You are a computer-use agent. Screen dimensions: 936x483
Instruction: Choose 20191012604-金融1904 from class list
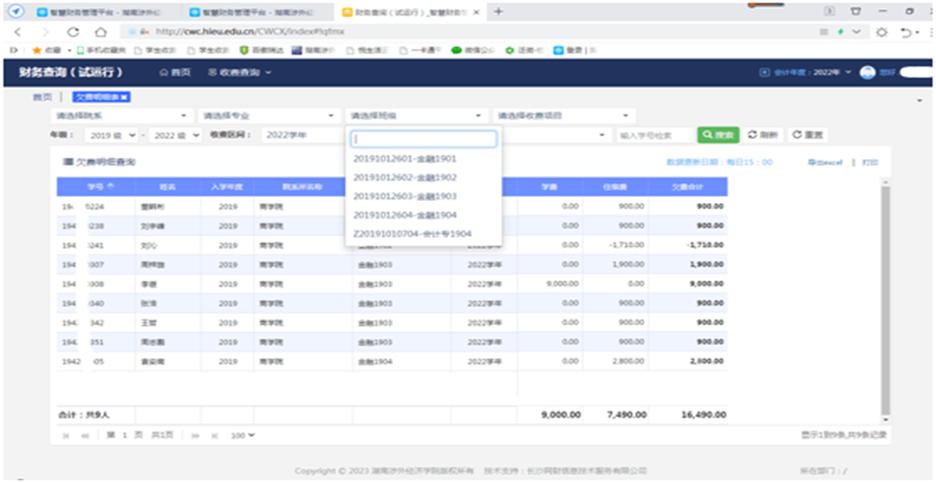[424, 214]
